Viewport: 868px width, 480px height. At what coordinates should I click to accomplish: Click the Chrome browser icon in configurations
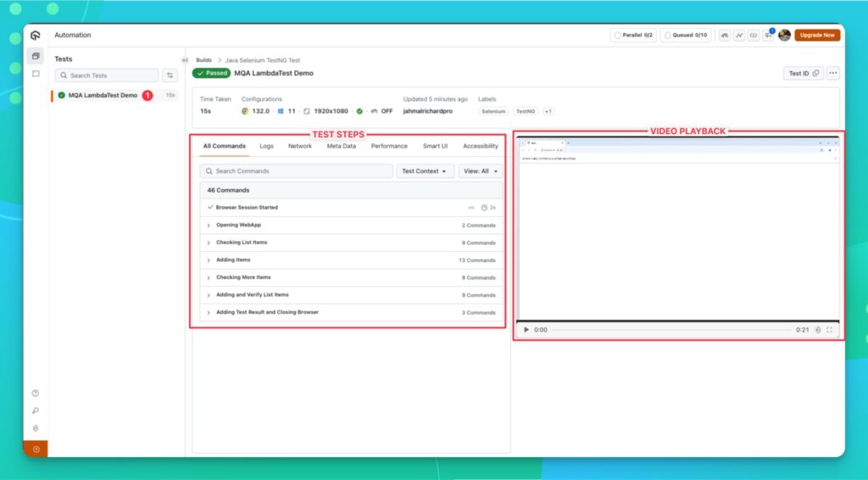point(245,111)
